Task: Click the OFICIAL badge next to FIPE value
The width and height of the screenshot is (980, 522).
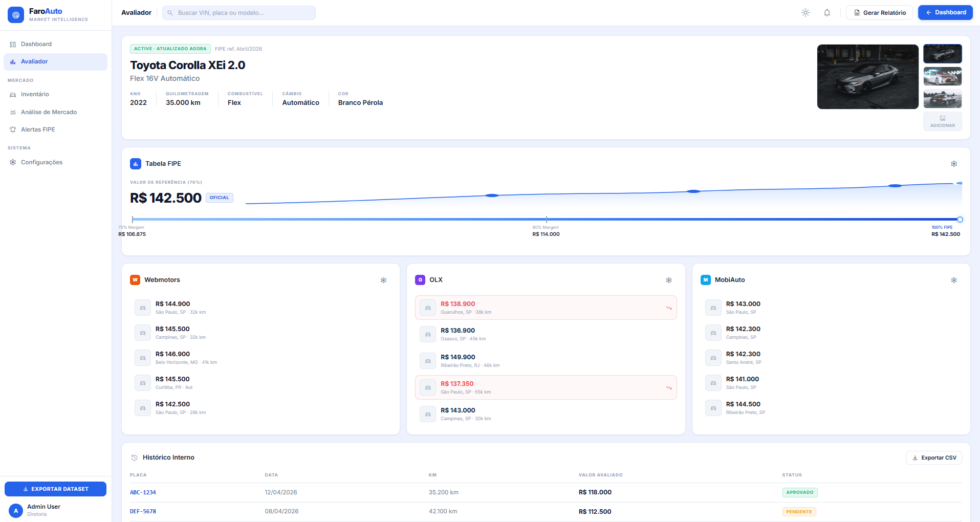Action: 220,198
